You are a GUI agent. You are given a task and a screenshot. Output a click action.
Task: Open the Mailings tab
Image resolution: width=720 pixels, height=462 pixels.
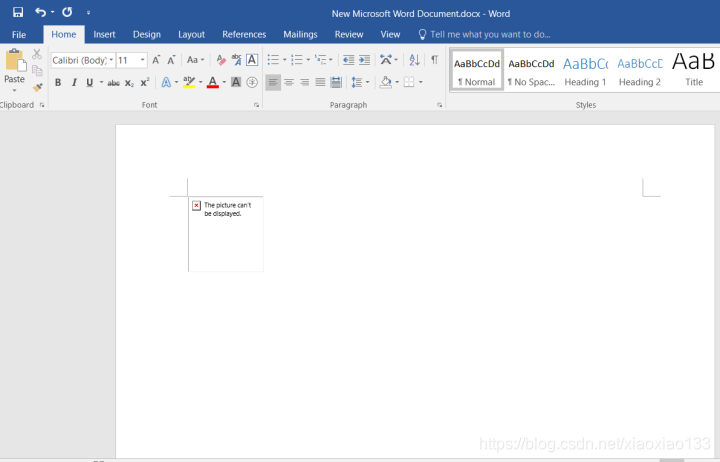(300, 34)
